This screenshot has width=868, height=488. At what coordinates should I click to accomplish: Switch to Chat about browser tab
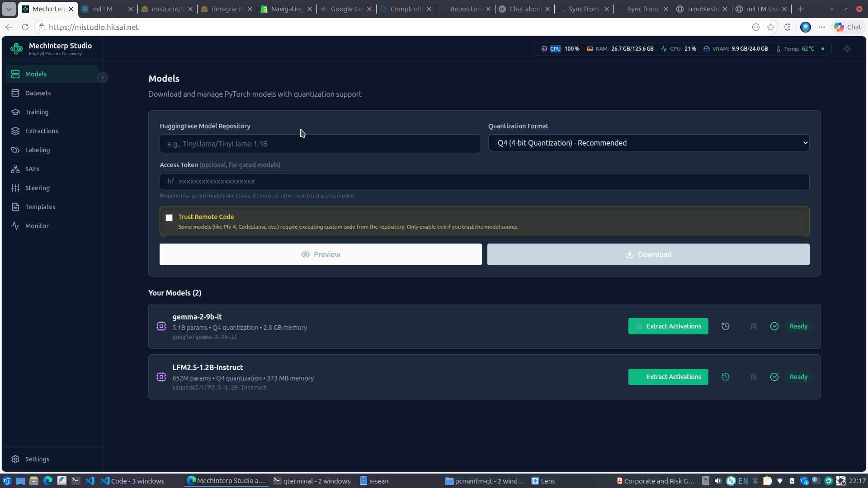tap(525, 9)
